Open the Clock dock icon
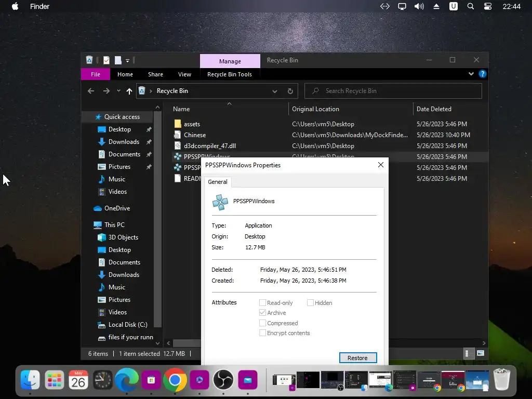 [x=102, y=380]
